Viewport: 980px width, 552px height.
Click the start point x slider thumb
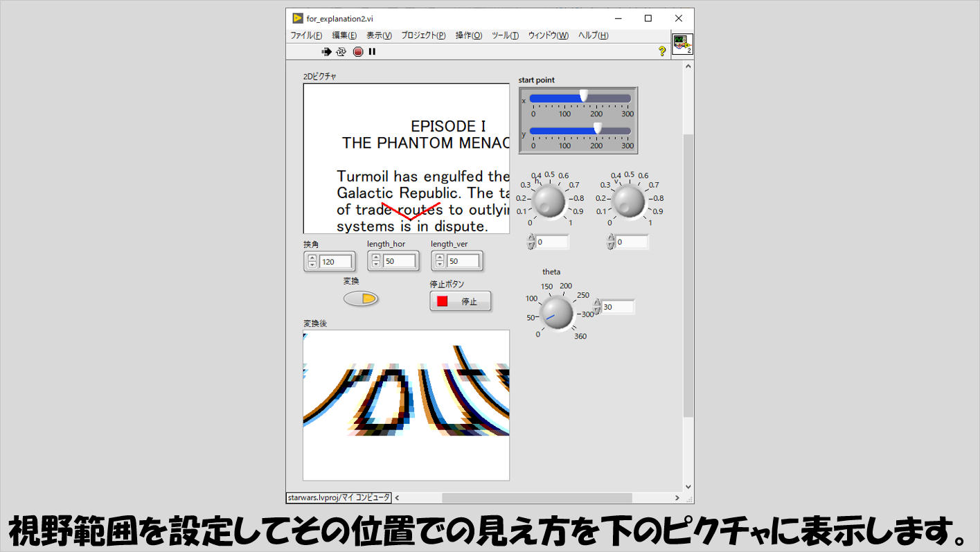coord(584,96)
